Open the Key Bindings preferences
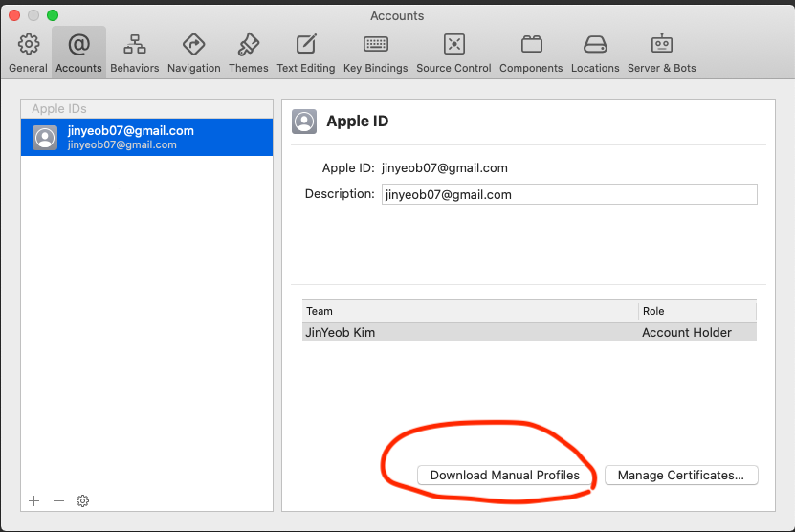The height and width of the screenshot is (532, 795). (375, 54)
